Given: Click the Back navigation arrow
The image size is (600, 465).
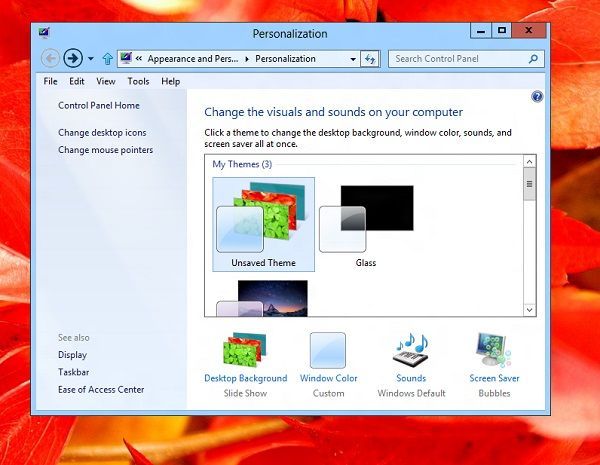Looking at the screenshot, I should (x=50, y=59).
